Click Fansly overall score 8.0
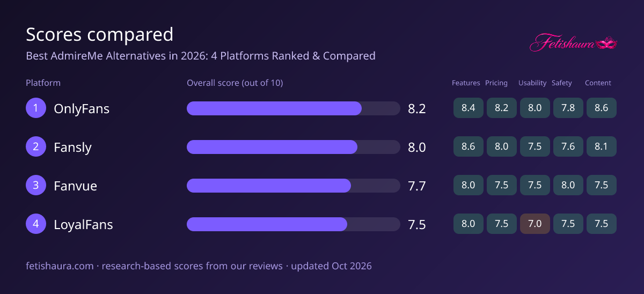644x294 pixels. (x=417, y=148)
